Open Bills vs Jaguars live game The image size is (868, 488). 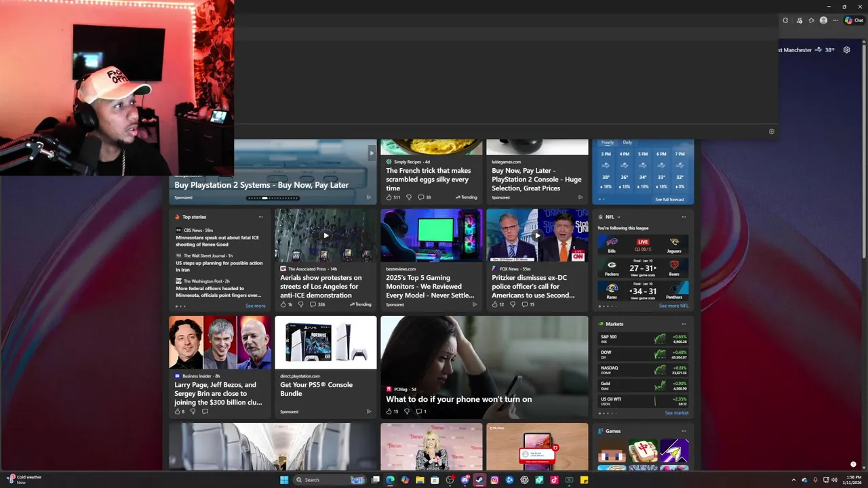(x=643, y=245)
